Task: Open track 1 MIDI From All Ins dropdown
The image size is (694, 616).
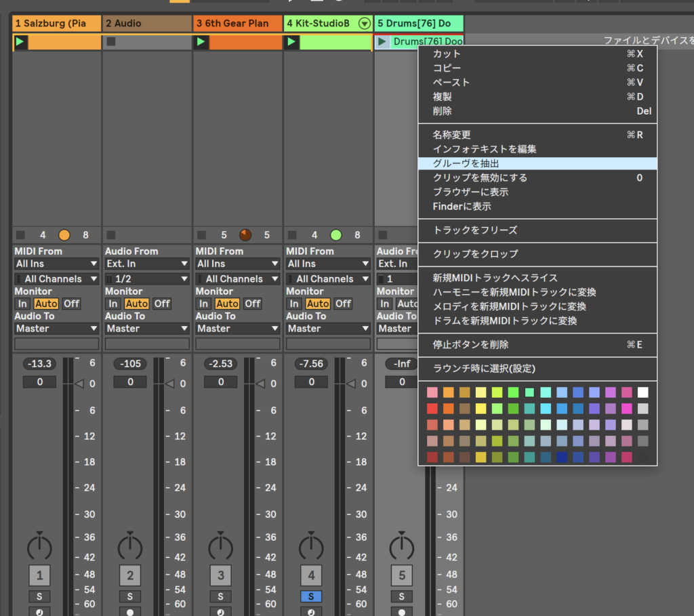Action: pyautogui.click(x=57, y=264)
